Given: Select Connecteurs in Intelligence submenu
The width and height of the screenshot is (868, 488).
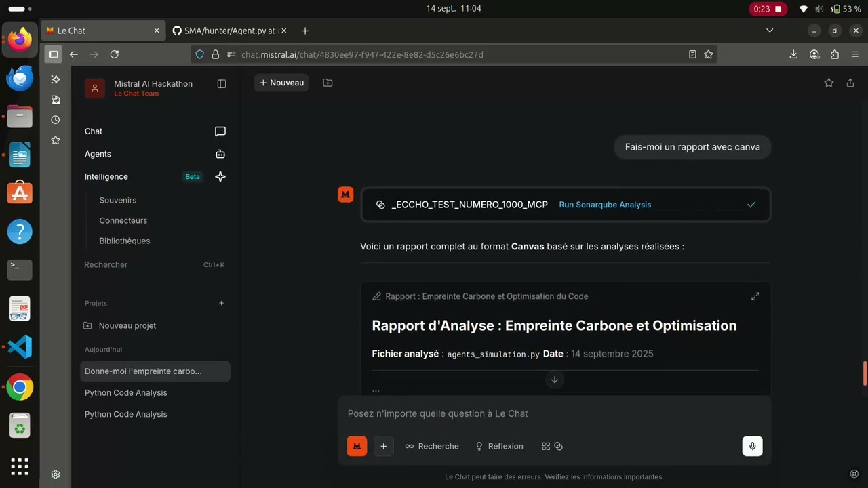Looking at the screenshot, I should pyautogui.click(x=123, y=220).
